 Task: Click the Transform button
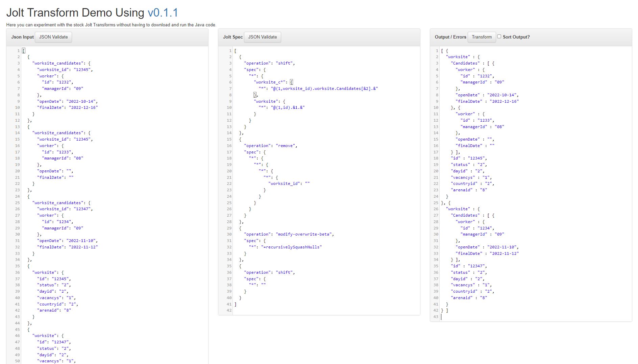[x=482, y=37]
